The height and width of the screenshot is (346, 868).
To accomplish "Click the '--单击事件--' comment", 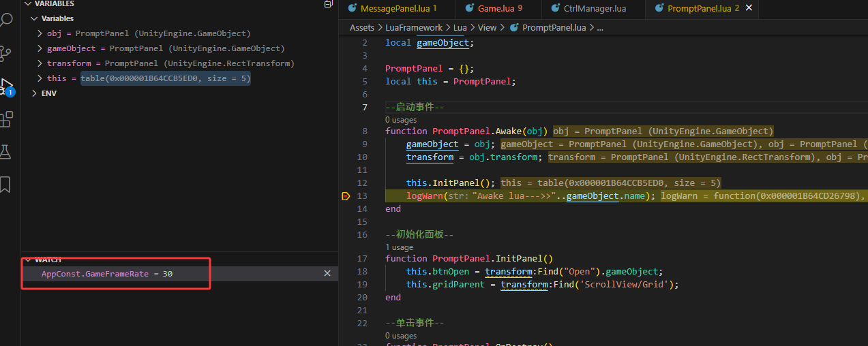I will pyautogui.click(x=415, y=323).
